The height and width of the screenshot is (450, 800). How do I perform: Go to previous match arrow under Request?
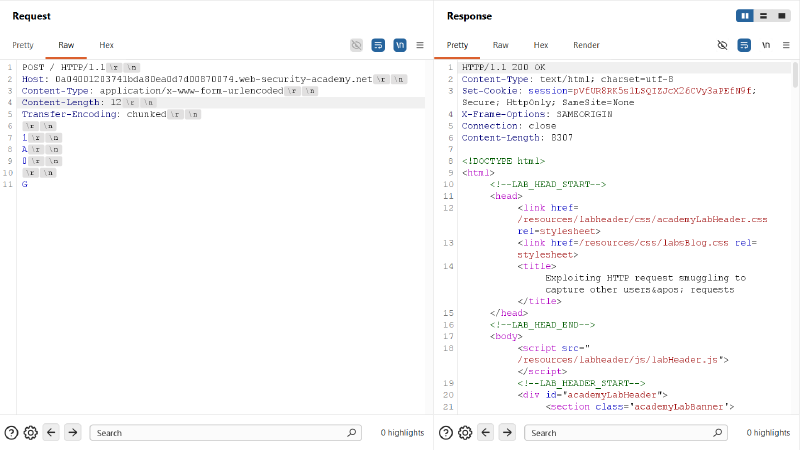51,433
